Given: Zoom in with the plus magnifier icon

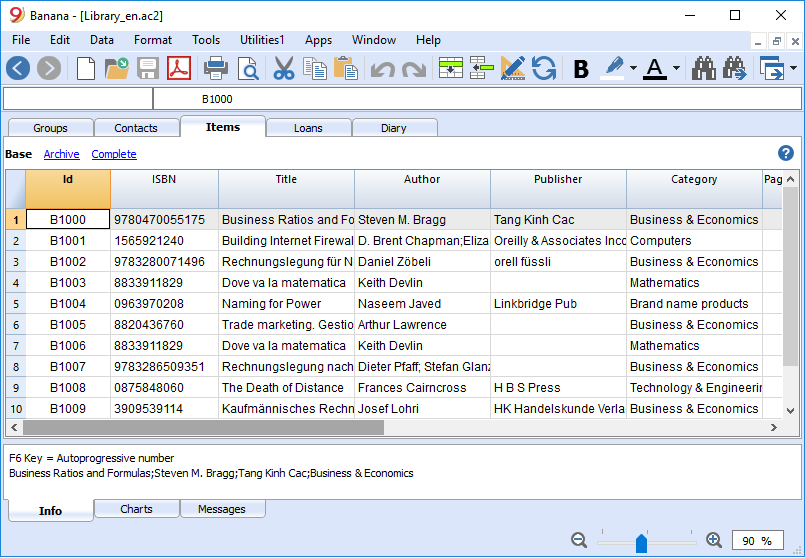Looking at the screenshot, I should [x=714, y=540].
